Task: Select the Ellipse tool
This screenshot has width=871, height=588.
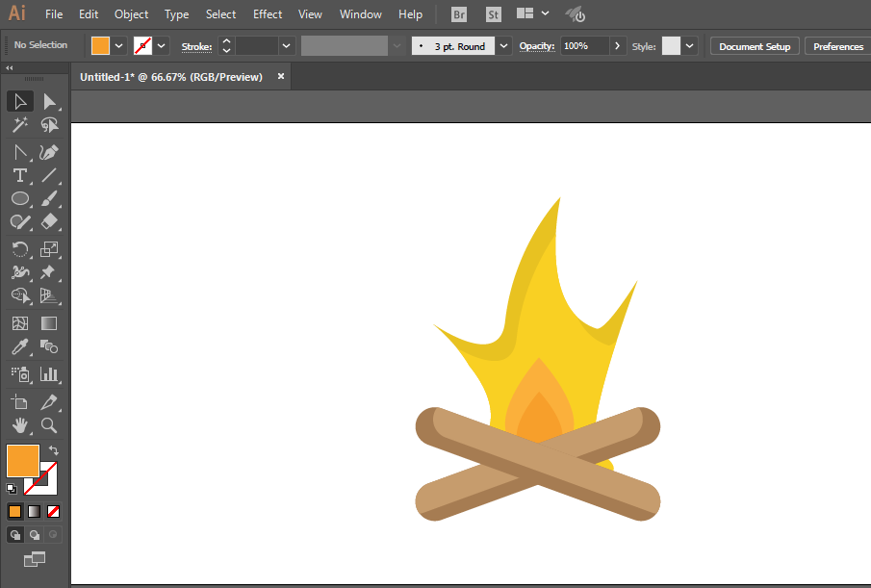Action: [20, 199]
